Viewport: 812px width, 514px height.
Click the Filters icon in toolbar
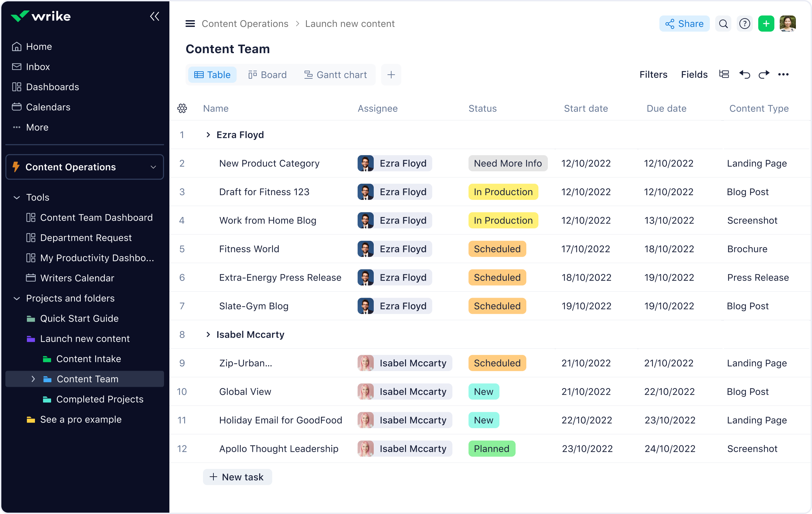653,75
